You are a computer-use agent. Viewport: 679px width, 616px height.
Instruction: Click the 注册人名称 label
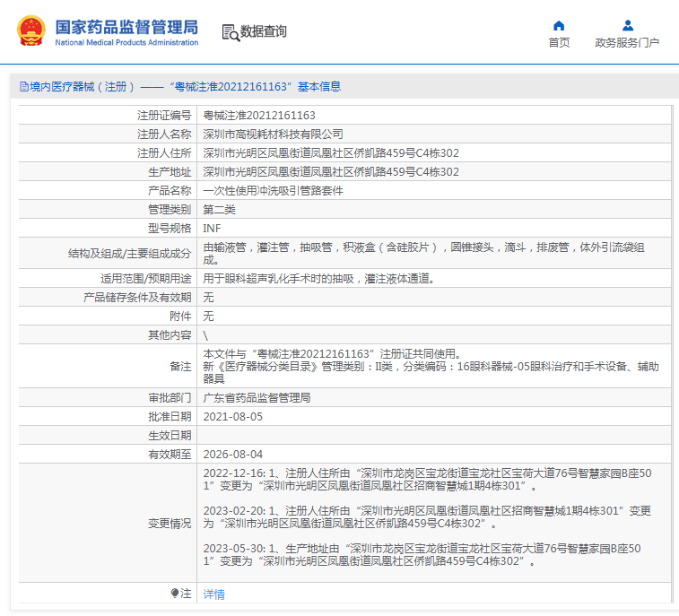pyautogui.click(x=164, y=134)
